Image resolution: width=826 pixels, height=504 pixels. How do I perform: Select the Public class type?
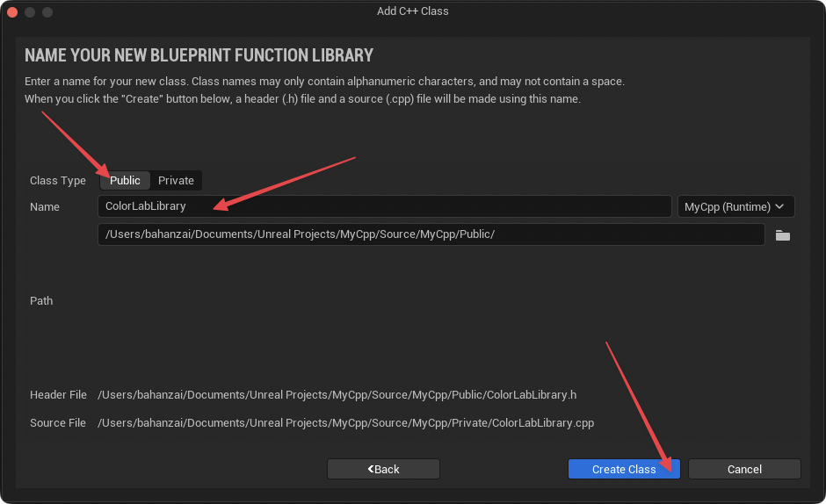click(125, 181)
